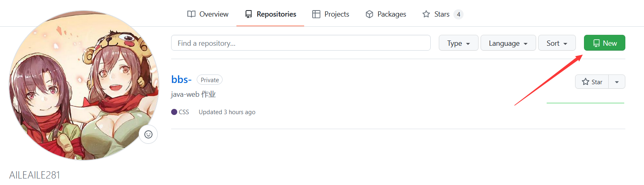Click the Repositories tab icon
Viewport: 644px width, 185px height.
tap(249, 14)
